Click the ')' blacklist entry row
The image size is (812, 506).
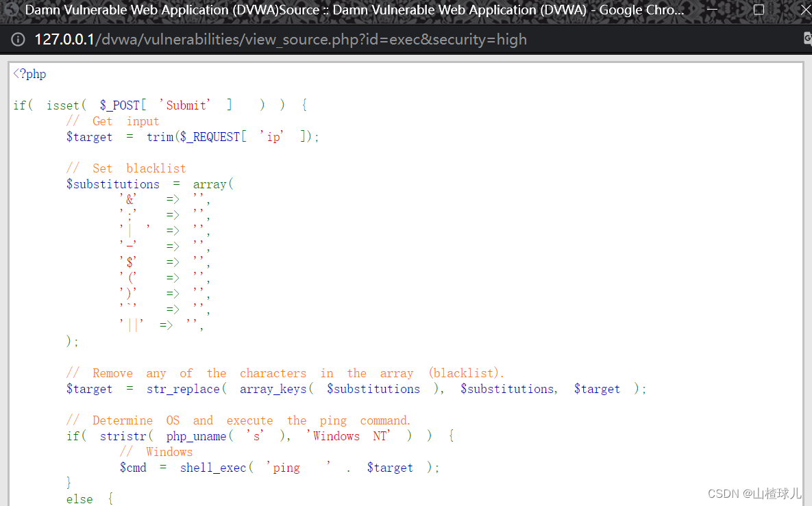click(164, 294)
